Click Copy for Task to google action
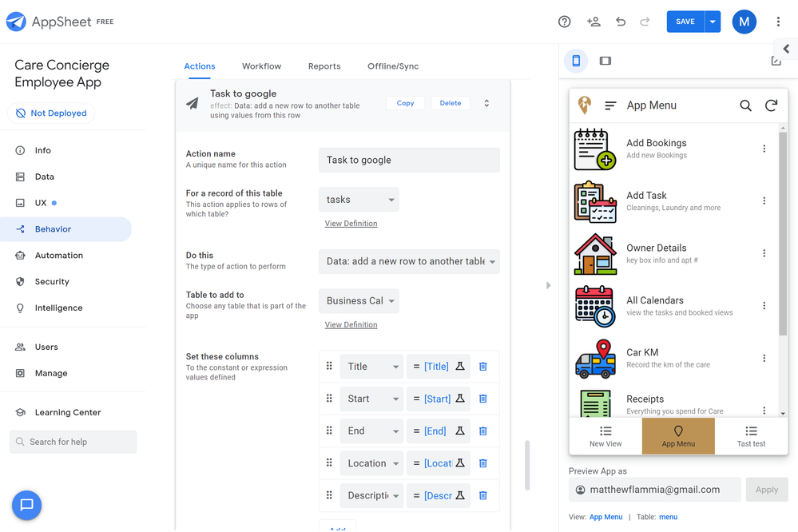 pyautogui.click(x=405, y=103)
